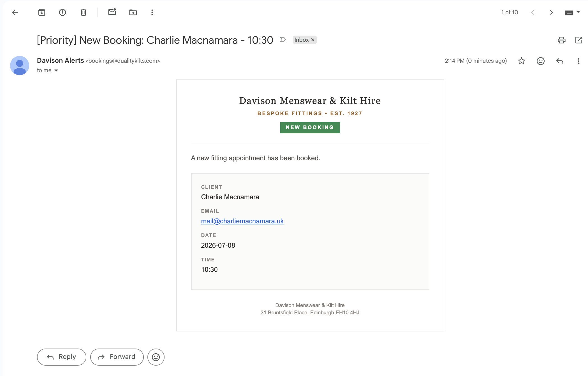This screenshot has width=588, height=376.
Task: Click the 2:14 PM timestamp
Action: coord(476,61)
